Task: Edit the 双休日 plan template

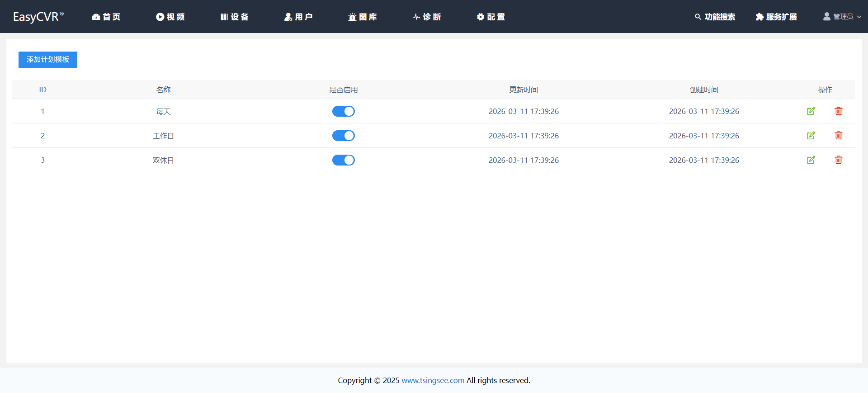Action: (811, 160)
